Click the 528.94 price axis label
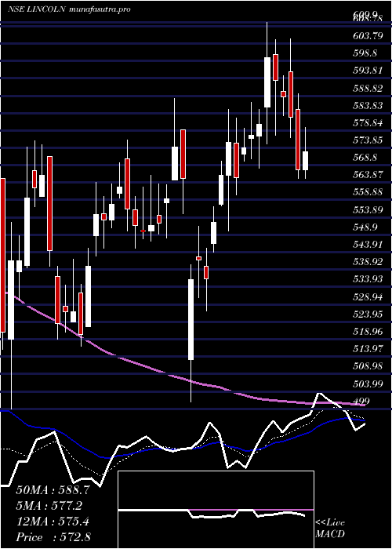Image resolution: width=392 pixels, height=549 pixels. click(x=368, y=296)
